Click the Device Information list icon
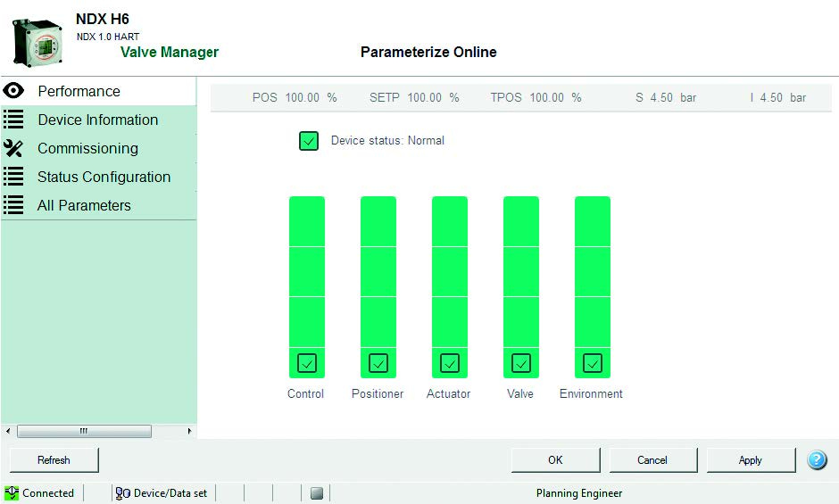The image size is (839, 504). [x=13, y=120]
